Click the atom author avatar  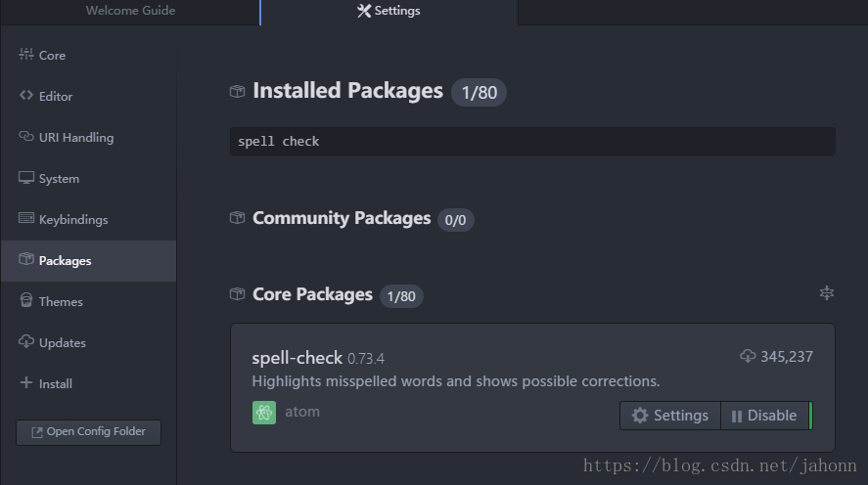pos(264,413)
